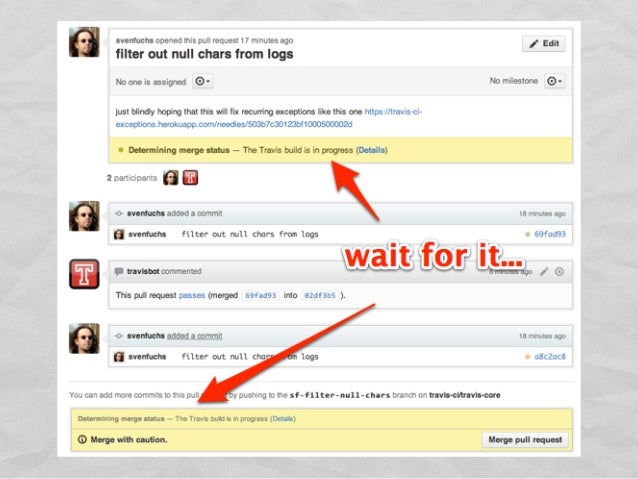Open the milestone gear dropdown
The image size is (638, 479).
[x=554, y=81]
